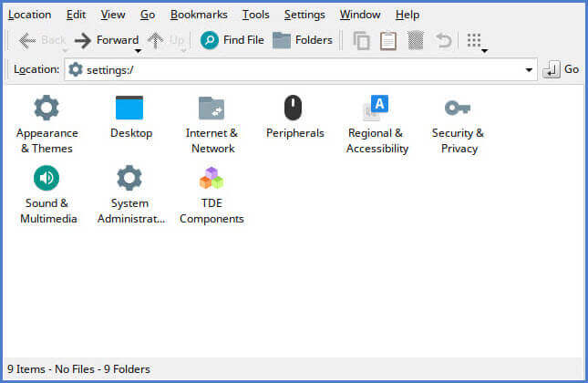Open the Bookmarks menu
The height and width of the screenshot is (383, 588).
tap(199, 15)
